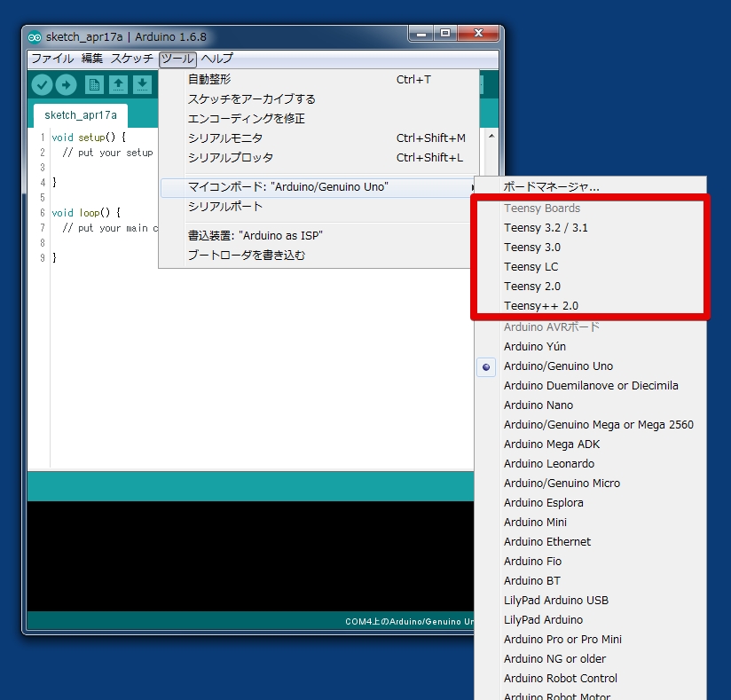Click the Upload arrow toolbar icon

point(67,85)
